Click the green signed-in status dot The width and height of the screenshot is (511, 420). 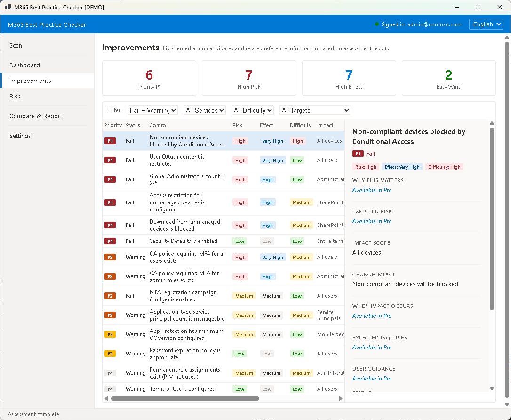(377, 24)
